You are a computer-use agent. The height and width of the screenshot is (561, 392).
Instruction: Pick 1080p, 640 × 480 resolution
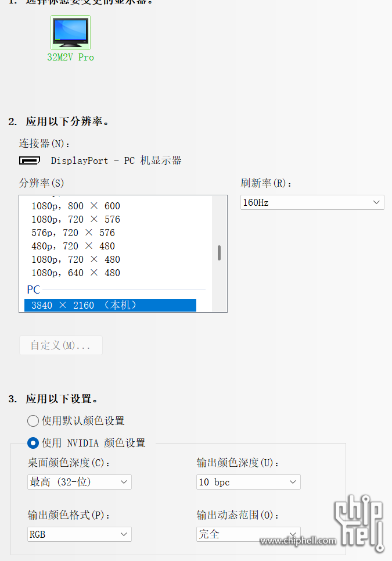(x=76, y=273)
